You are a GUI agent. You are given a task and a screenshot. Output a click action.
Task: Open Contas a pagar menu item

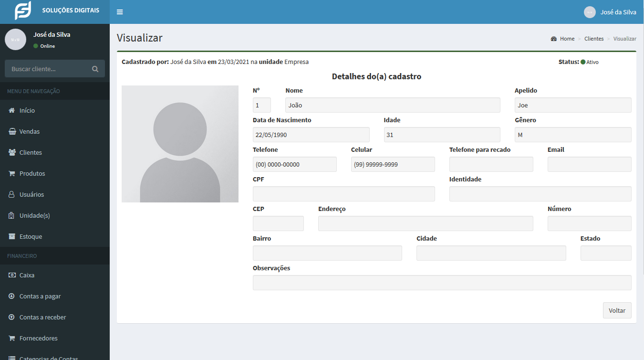[x=55, y=296]
